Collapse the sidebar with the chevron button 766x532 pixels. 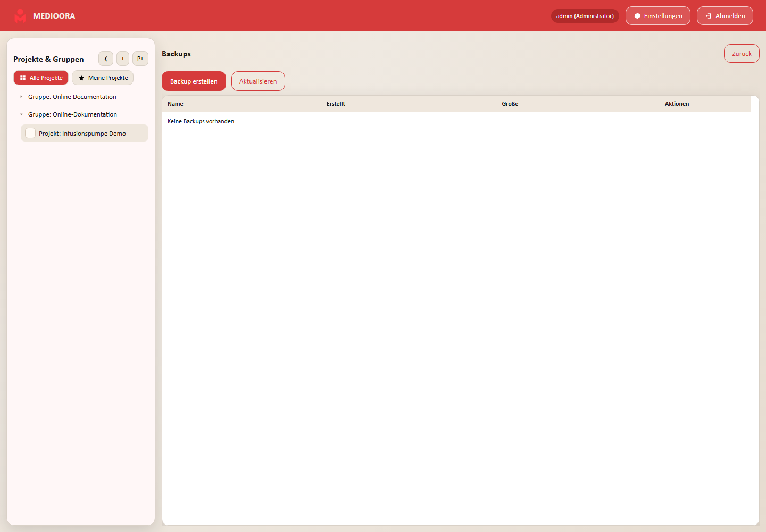pyautogui.click(x=106, y=59)
